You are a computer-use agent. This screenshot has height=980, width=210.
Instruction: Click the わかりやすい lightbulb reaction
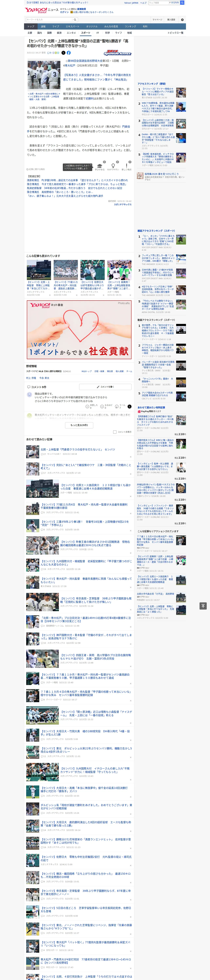(113, 166)
